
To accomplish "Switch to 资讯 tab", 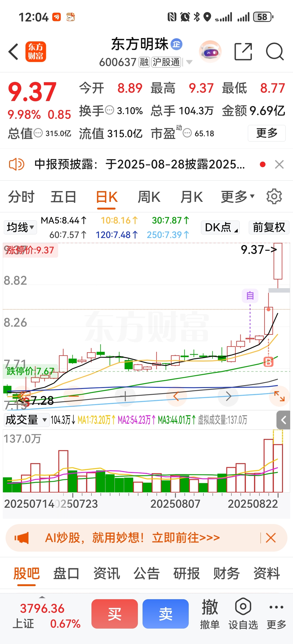I will (107, 574).
